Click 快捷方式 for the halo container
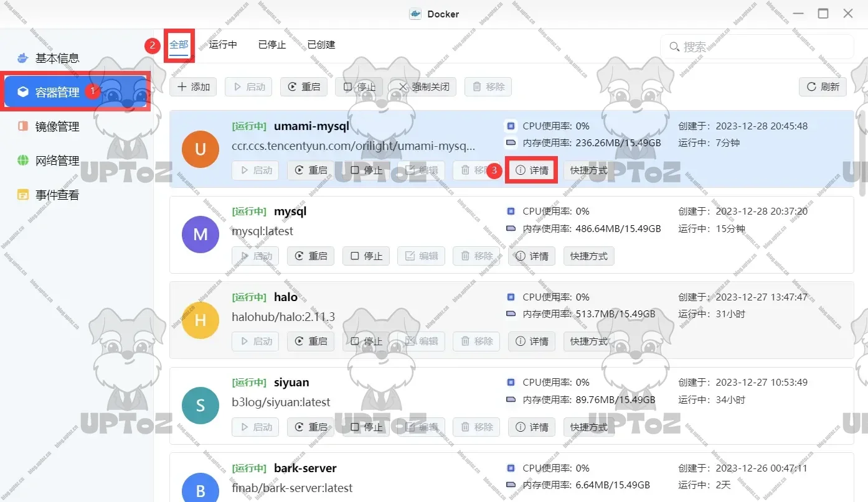Screen dimensions: 868x502 [589, 342]
